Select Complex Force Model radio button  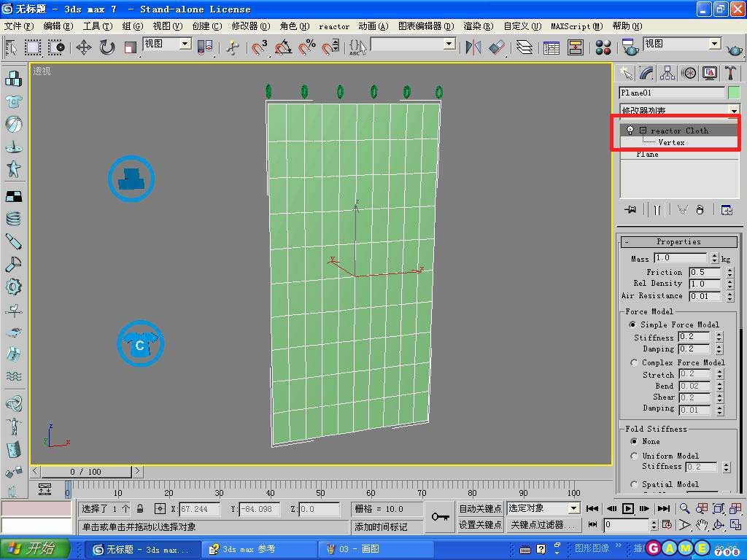click(633, 362)
